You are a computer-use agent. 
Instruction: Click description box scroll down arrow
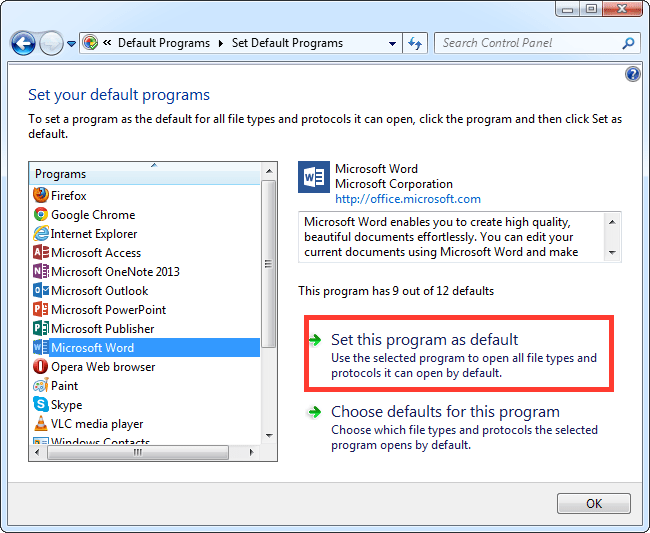pyautogui.click(x=612, y=252)
